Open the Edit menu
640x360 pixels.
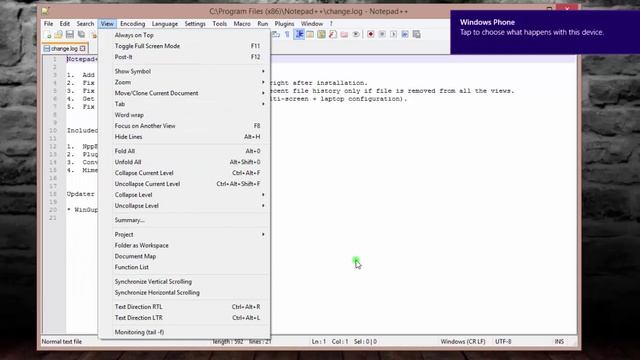coord(64,24)
